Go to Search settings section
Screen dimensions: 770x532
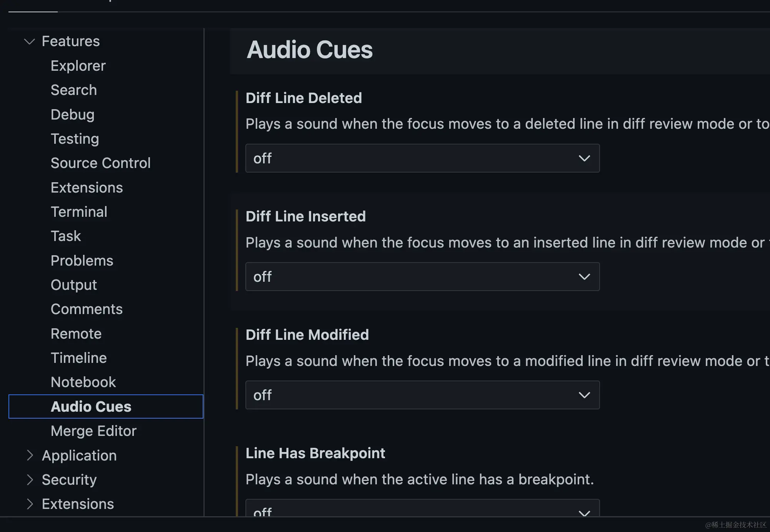click(74, 90)
